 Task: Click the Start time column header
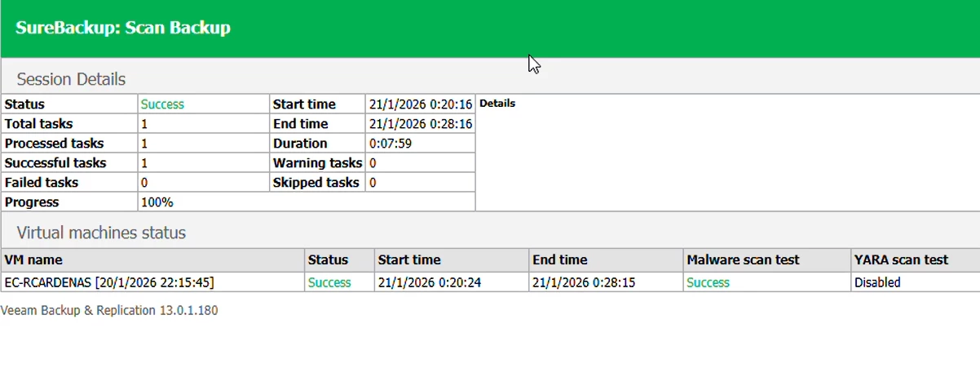click(x=409, y=259)
